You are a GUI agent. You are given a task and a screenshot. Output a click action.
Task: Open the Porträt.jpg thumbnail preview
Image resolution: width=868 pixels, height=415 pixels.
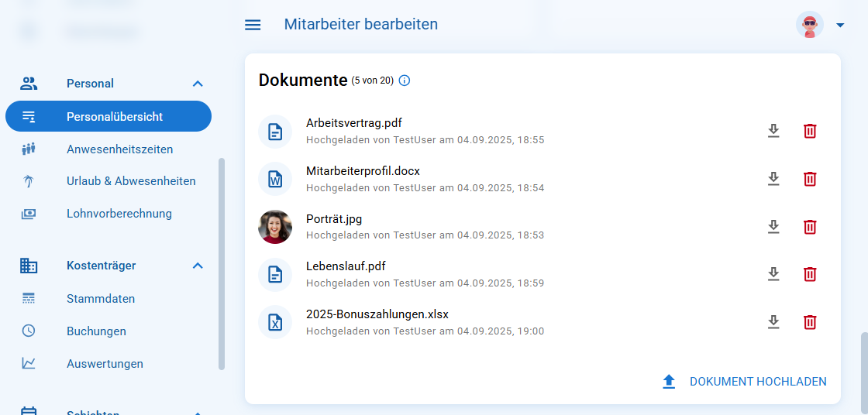click(275, 227)
